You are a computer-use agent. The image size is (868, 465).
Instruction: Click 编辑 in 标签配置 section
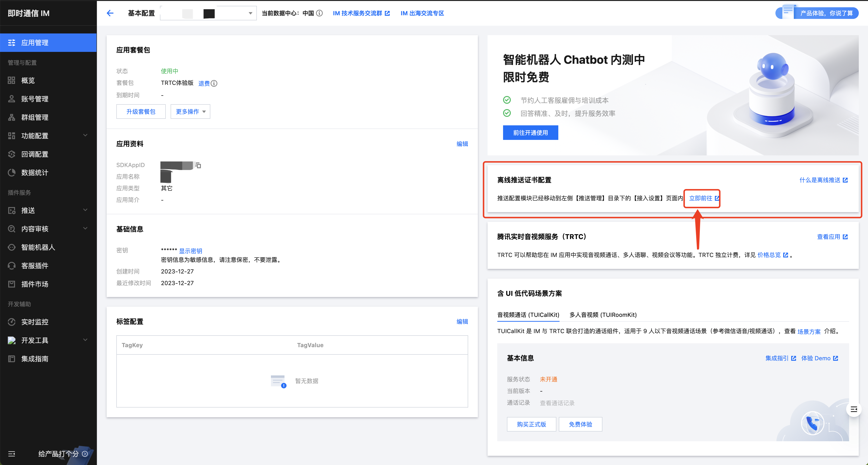click(x=462, y=322)
